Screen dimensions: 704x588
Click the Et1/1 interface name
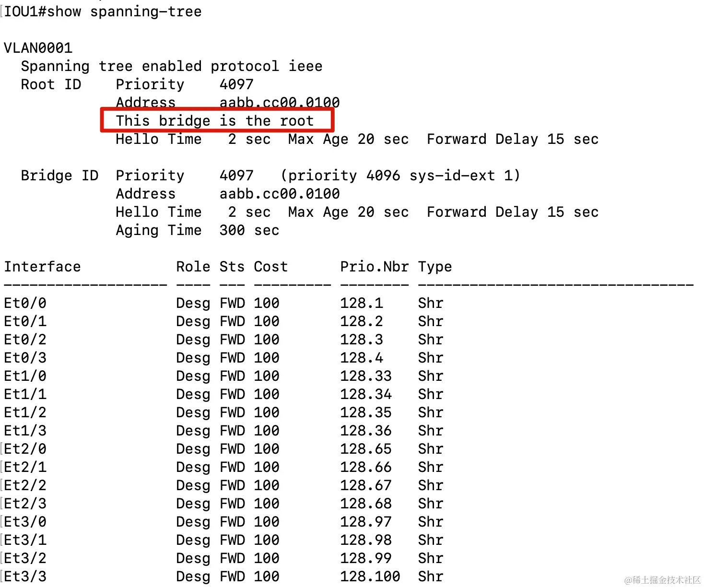coord(25,394)
